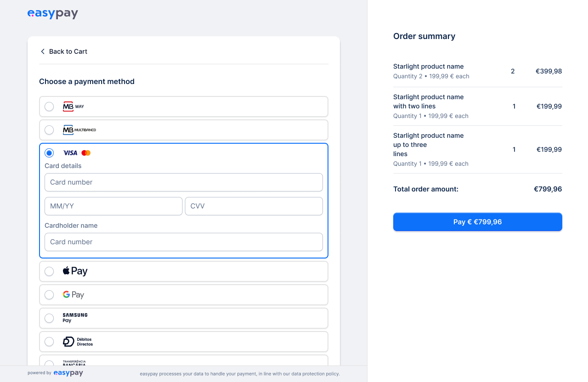Select the Multibanco radio button
This screenshot has height=382, width=588.
[49, 130]
